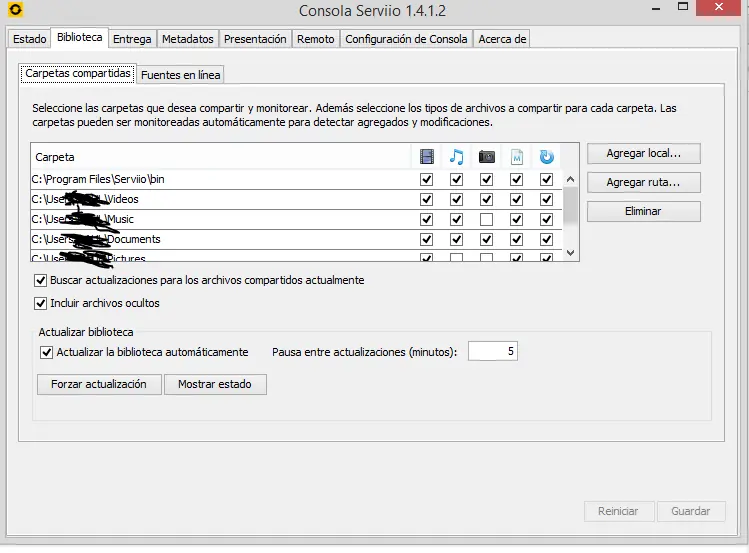Image resolution: width=749 pixels, height=553 pixels.
Task: Click Mostrar estado button
Action: 215,384
